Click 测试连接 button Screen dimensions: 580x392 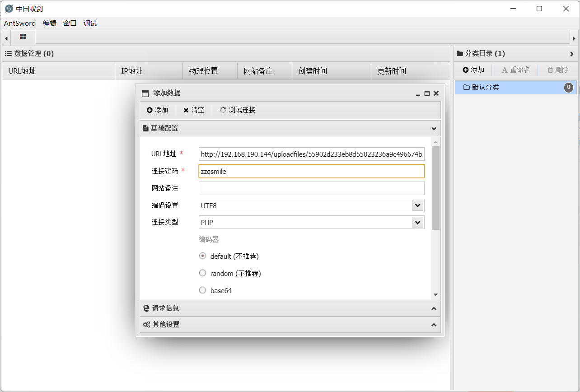coord(238,110)
